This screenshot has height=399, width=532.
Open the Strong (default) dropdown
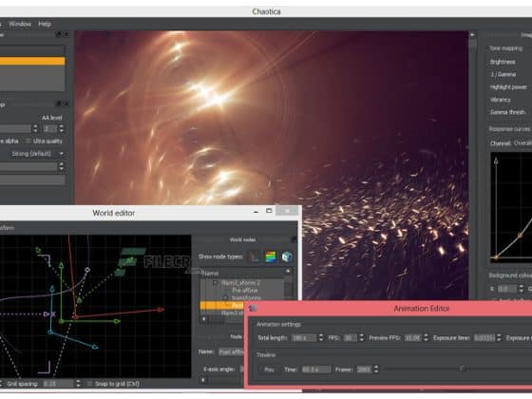pyautogui.click(x=36, y=154)
